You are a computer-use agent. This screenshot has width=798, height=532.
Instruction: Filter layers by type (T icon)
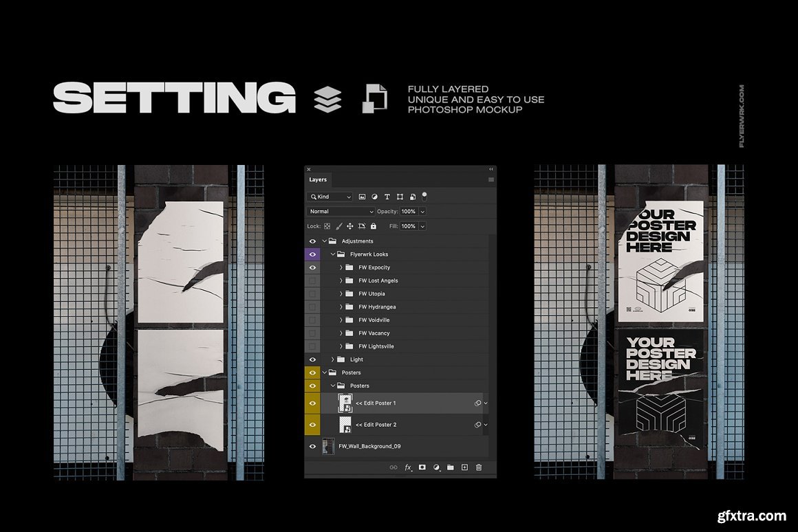387,197
